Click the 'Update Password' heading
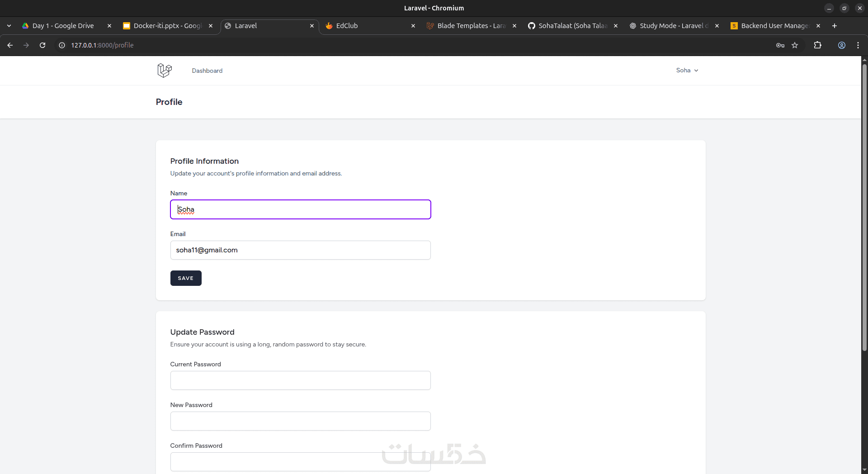Screen dimensions: 868x474 (x=203, y=332)
